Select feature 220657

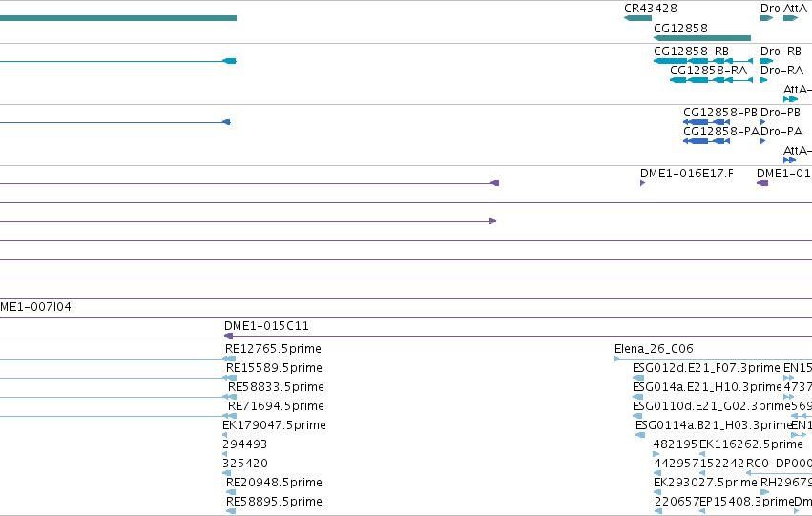click(677, 502)
